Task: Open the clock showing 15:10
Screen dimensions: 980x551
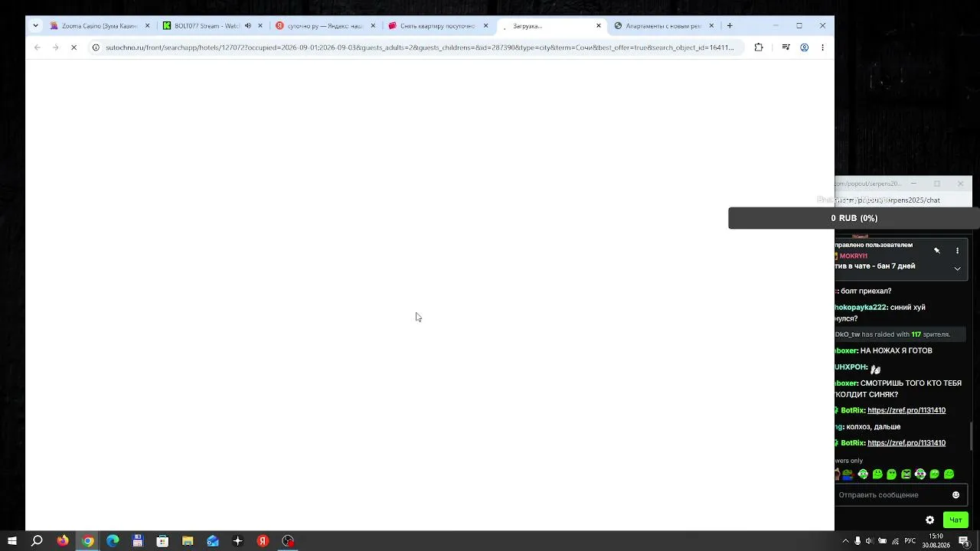Action: (936, 541)
